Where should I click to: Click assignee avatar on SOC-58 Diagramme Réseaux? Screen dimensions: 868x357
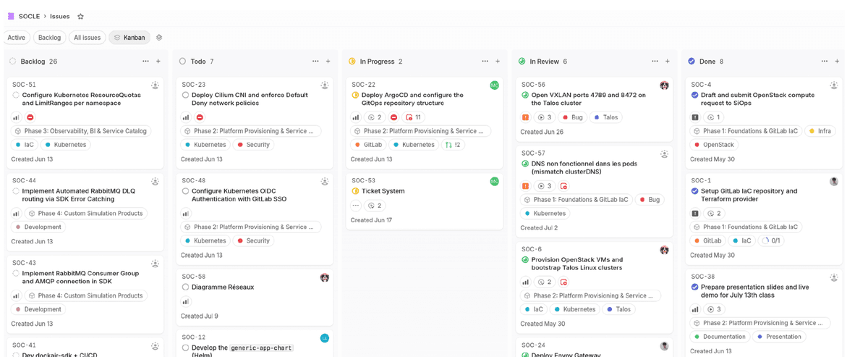click(325, 277)
